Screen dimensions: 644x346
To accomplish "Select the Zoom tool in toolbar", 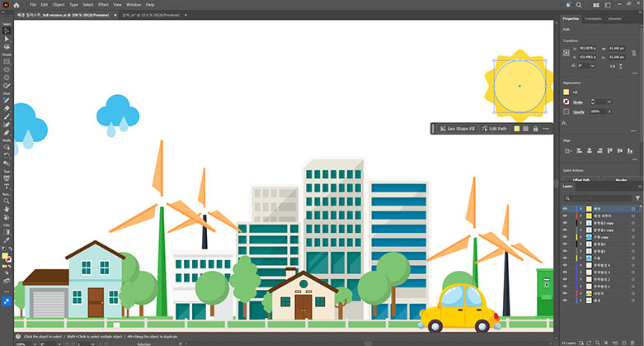I will (x=7, y=201).
